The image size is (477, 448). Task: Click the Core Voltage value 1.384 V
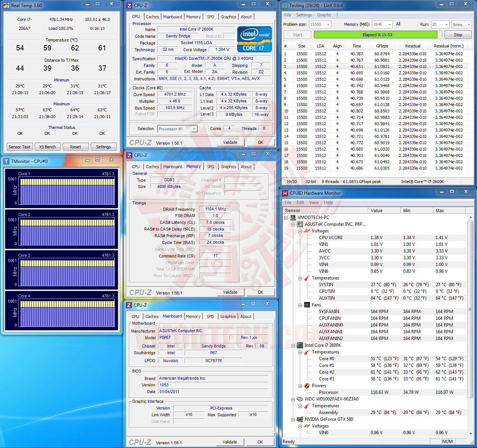tap(222, 49)
